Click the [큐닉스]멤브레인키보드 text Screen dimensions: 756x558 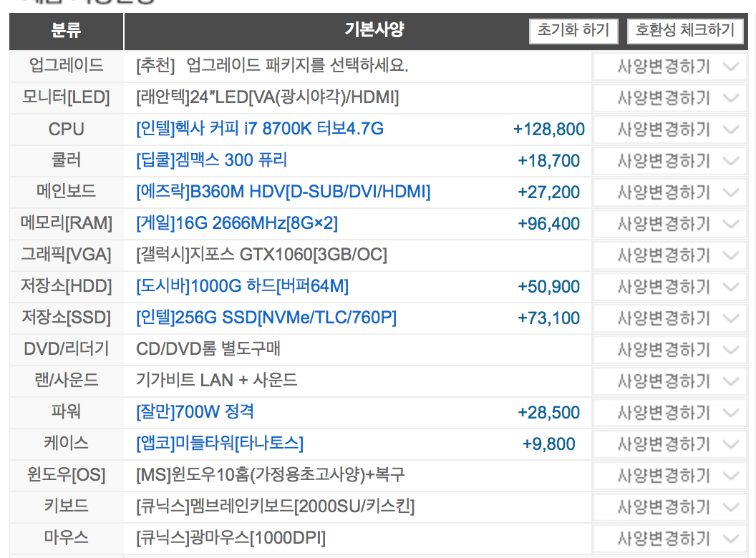[x=276, y=506]
